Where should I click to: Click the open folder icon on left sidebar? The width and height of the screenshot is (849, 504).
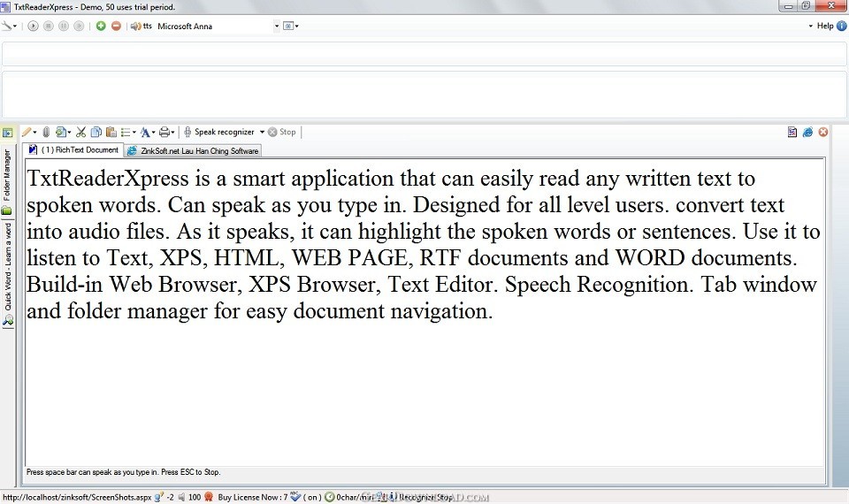point(6,211)
